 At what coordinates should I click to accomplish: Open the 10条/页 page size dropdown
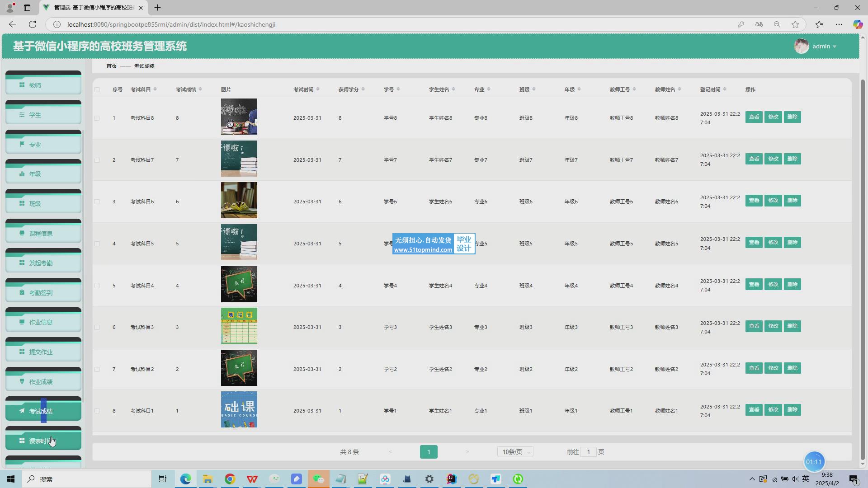point(515,452)
